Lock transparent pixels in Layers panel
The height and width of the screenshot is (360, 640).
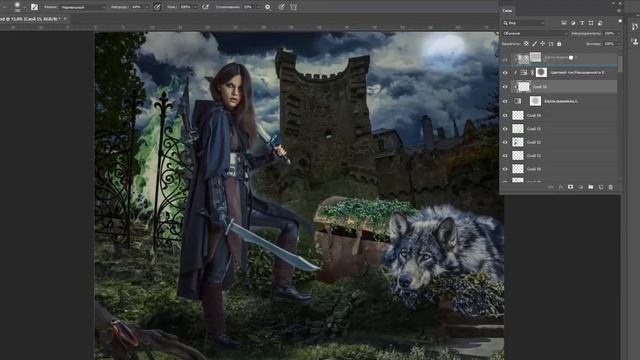click(526, 44)
